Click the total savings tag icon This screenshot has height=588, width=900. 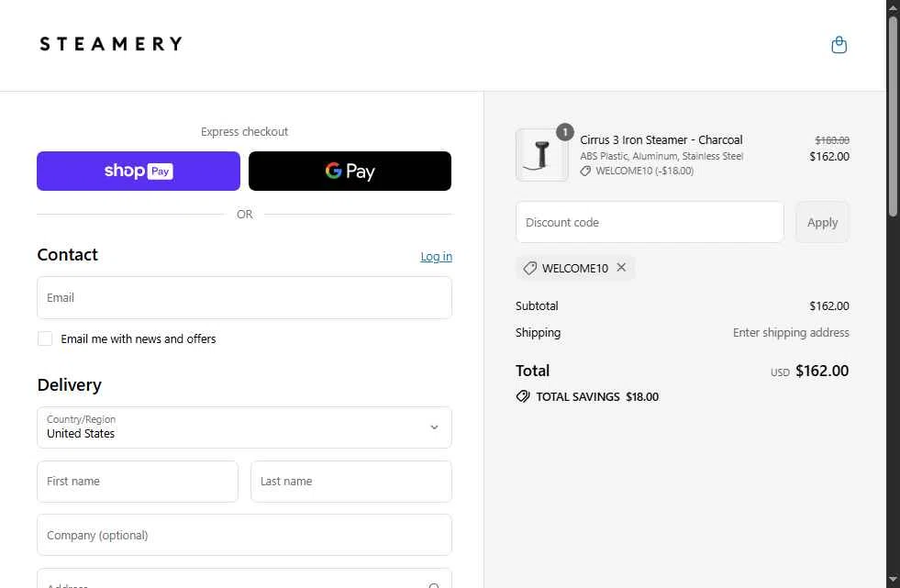click(523, 396)
